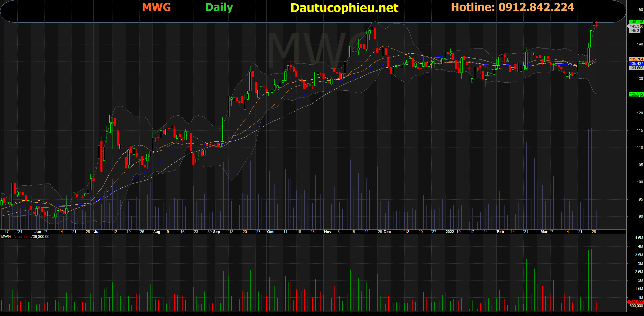The width and height of the screenshot is (644, 316).
Task: Click the orange MWG ticker title
Action: [156, 7]
